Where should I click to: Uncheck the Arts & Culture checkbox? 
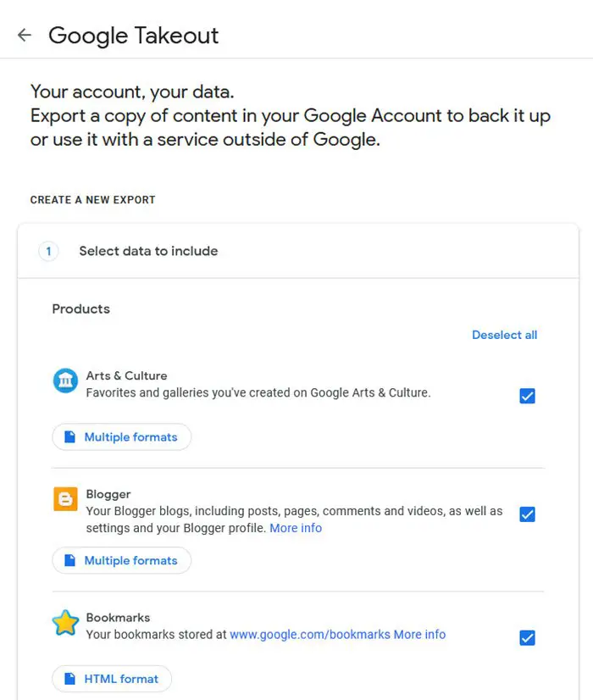coord(527,396)
